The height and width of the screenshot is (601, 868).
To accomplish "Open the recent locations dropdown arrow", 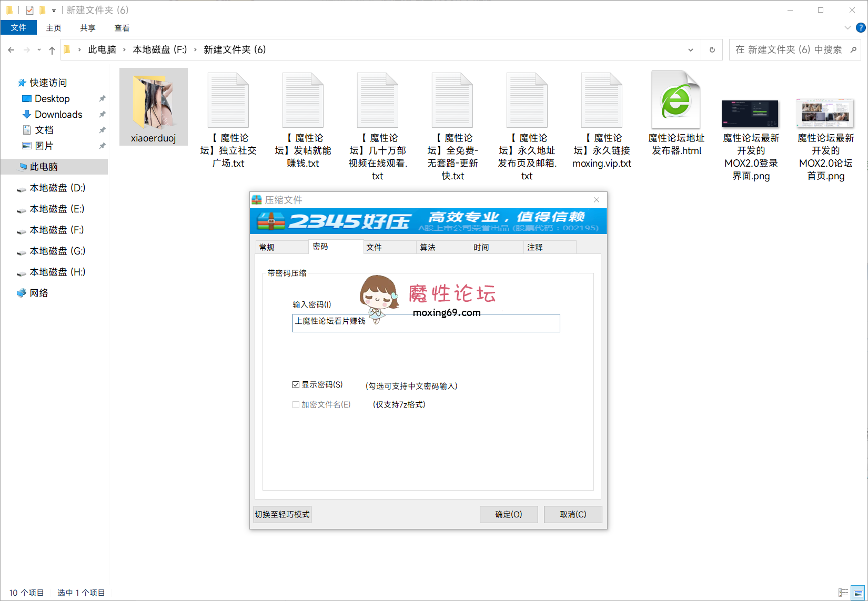I will point(39,50).
